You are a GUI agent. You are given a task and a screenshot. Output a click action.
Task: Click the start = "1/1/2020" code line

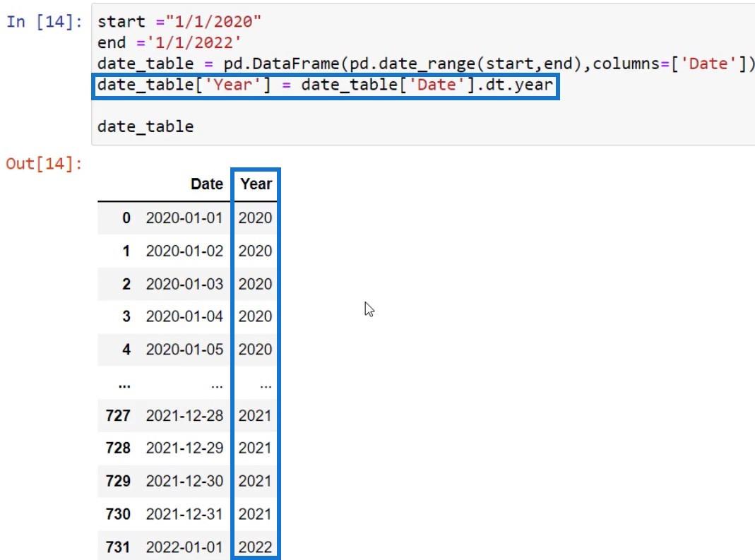click(179, 22)
